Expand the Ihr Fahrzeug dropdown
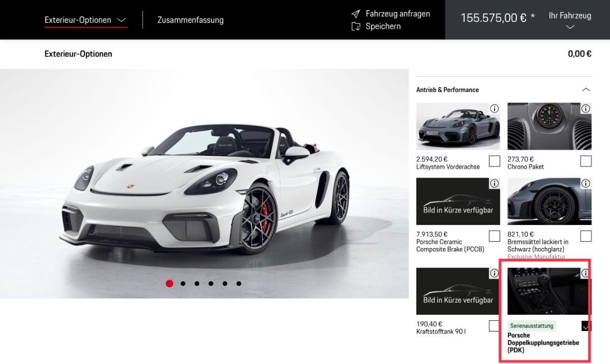This screenshot has width=610, height=364. 570,20
